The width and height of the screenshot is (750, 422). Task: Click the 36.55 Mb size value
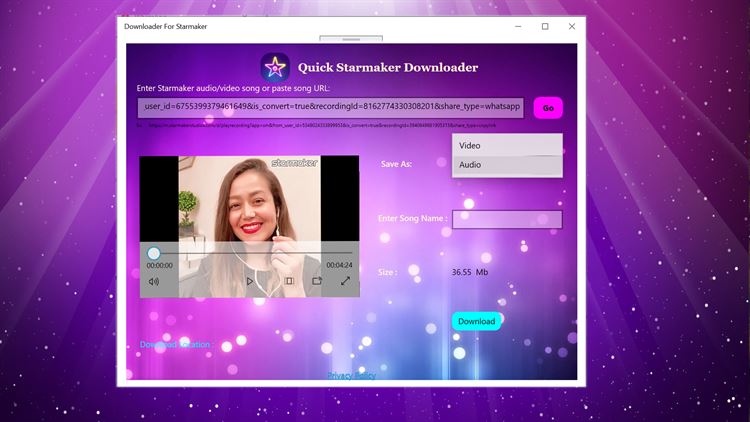(x=470, y=272)
